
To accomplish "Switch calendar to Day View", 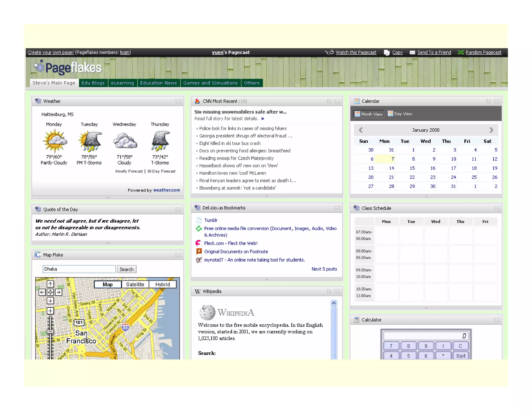I will pos(400,114).
